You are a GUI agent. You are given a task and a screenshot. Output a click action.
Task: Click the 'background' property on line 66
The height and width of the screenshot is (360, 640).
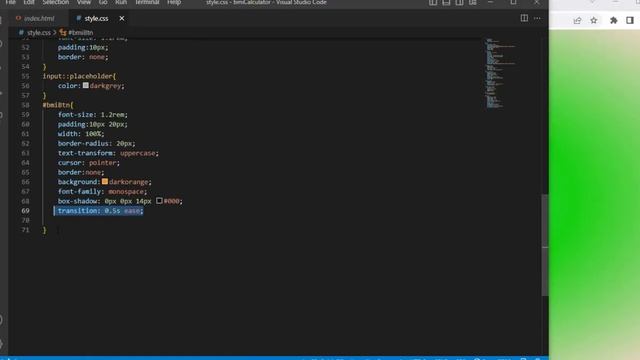click(x=78, y=182)
